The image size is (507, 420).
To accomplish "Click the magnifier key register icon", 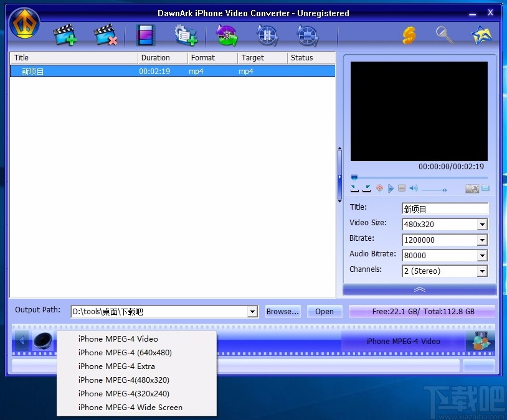I will (x=445, y=35).
